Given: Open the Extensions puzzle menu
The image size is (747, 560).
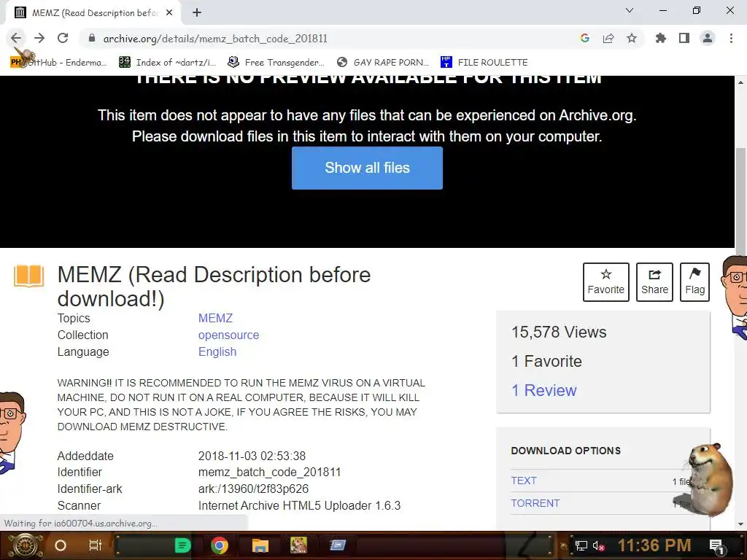Looking at the screenshot, I should pos(661,38).
